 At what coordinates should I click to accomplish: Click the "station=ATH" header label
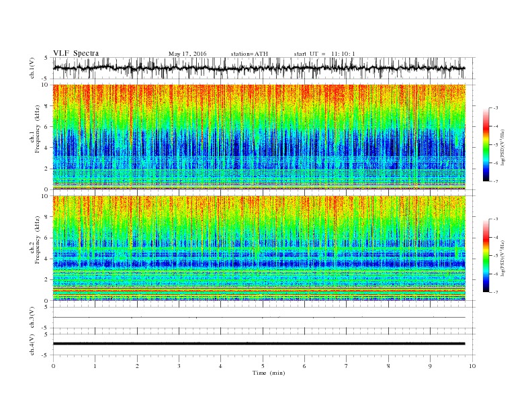[x=249, y=54]
